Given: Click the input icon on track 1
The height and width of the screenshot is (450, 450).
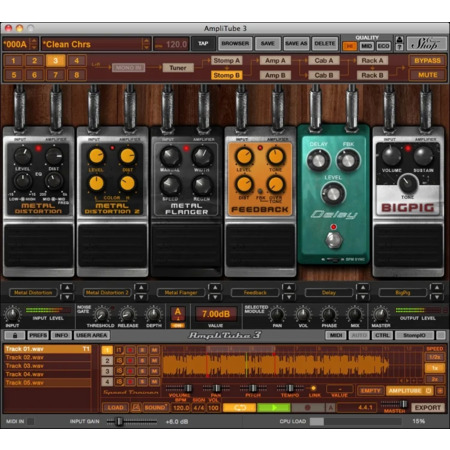Looking at the screenshot, I should coord(119,350).
